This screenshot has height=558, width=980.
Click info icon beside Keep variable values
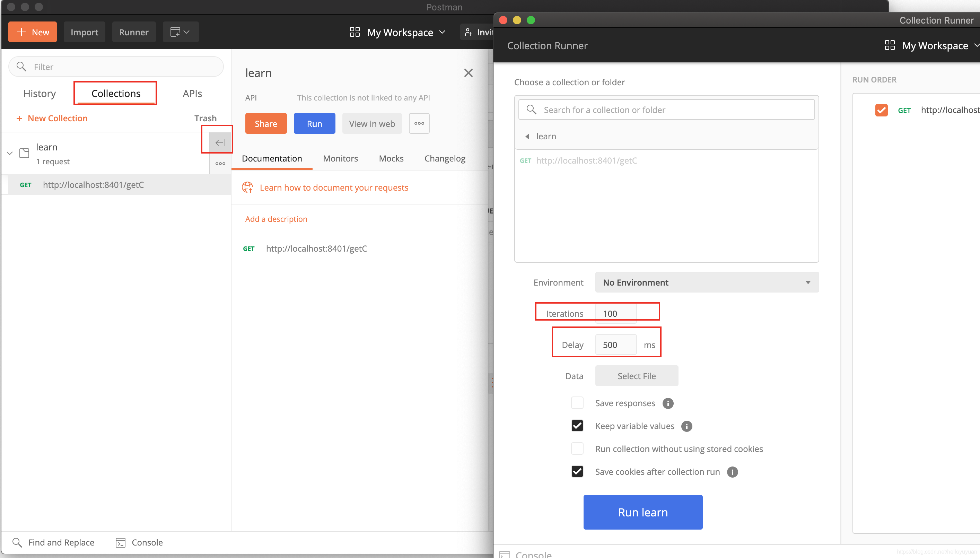point(686,426)
